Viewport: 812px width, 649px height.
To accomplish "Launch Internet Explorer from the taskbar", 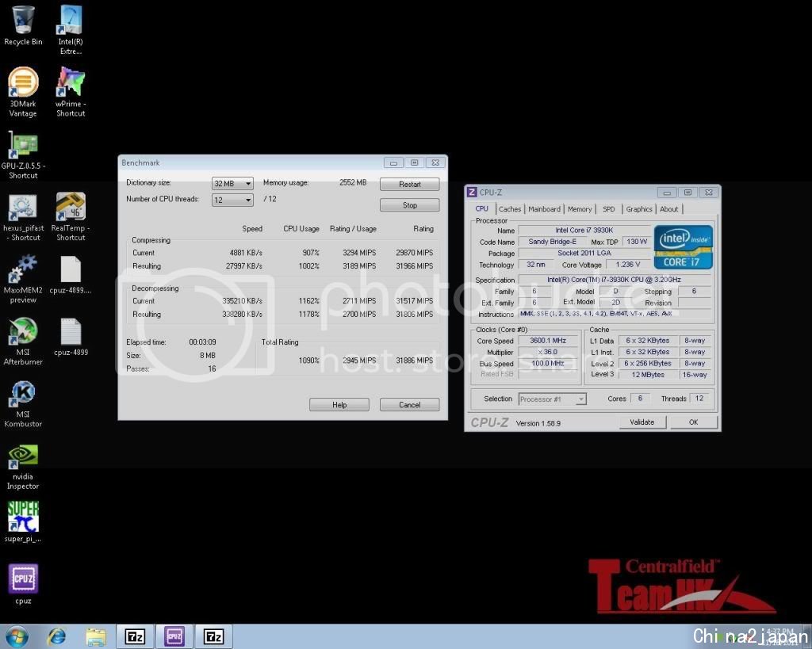I will 56,636.
